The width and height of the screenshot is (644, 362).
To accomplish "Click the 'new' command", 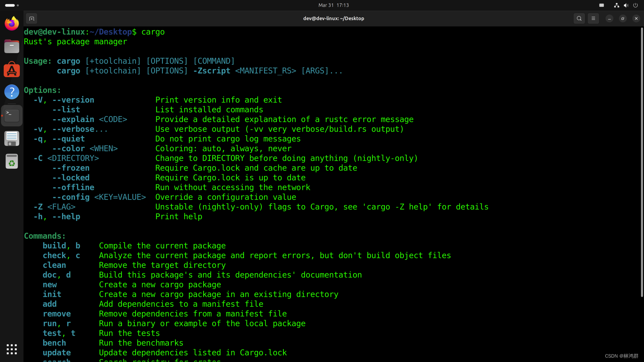I will (x=50, y=285).
